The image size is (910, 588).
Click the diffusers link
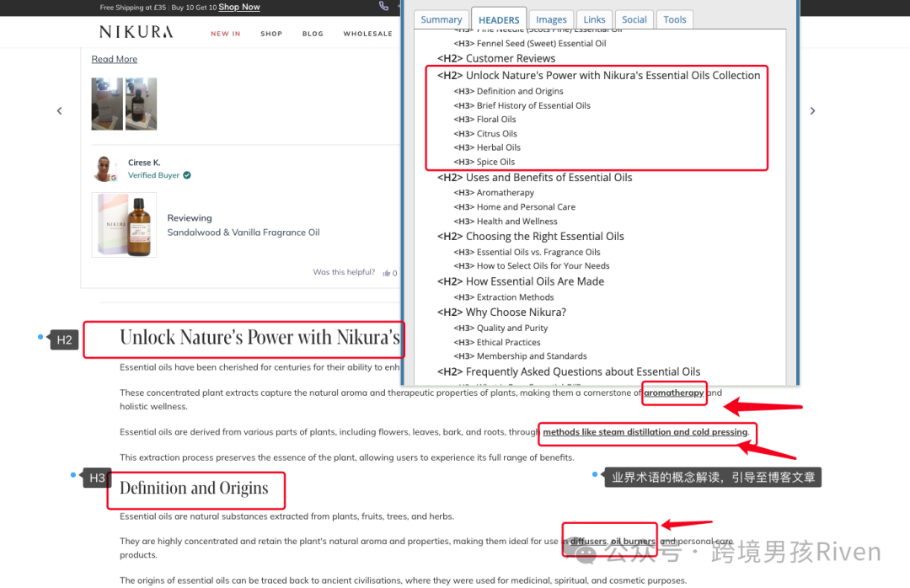pyautogui.click(x=588, y=541)
